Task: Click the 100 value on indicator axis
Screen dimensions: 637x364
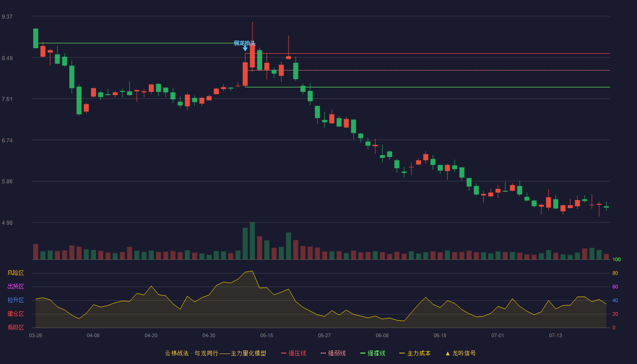Action: (617, 259)
